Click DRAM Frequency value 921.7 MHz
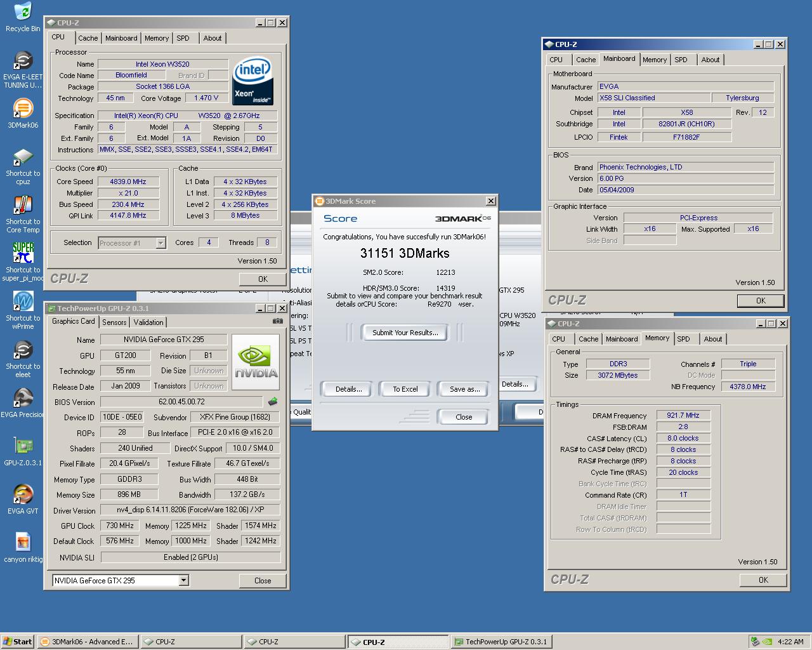 683,415
